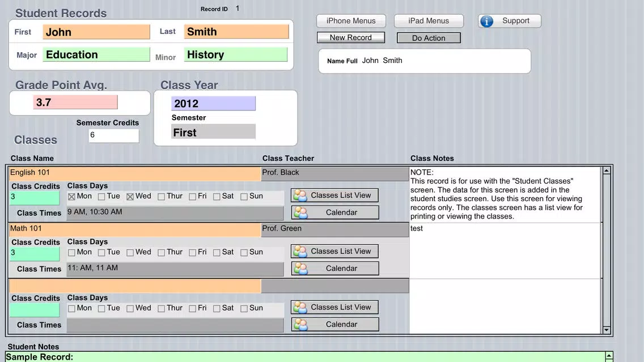Check Thur for English 101
This screenshot has height=362, width=644.
click(x=162, y=197)
